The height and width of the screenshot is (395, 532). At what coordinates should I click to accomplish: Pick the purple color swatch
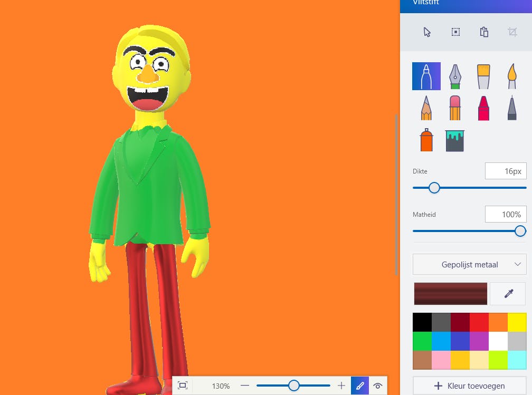[479, 341]
